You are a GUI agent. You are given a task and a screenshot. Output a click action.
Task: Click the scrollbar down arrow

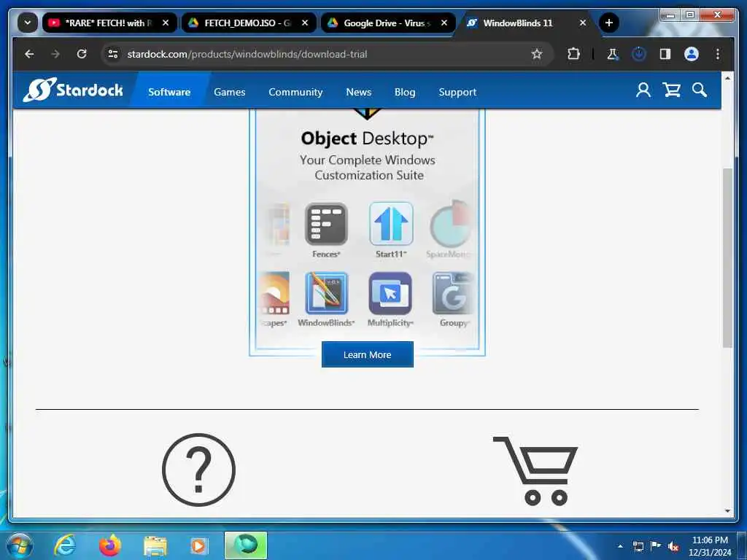click(x=727, y=511)
